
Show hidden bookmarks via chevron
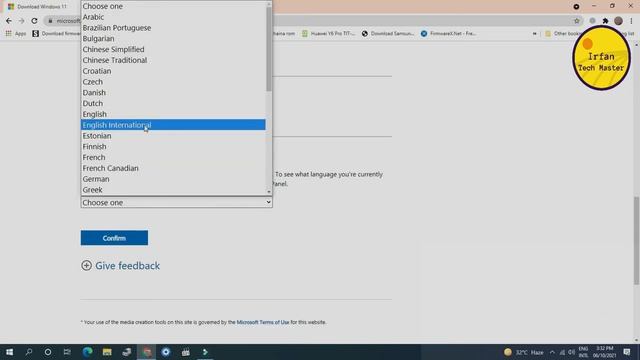(x=535, y=34)
